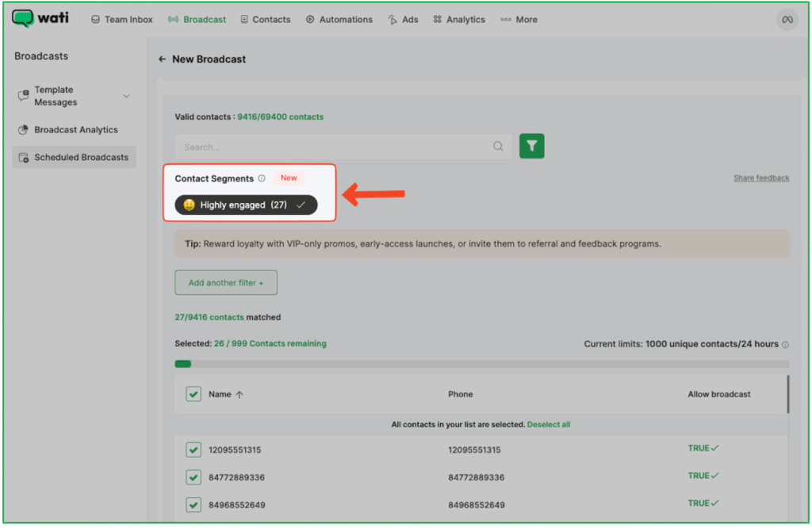This screenshot has width=812, height=528.
Task: Toggle the checkbox for contact 12095551315
Action: point(193,449)
